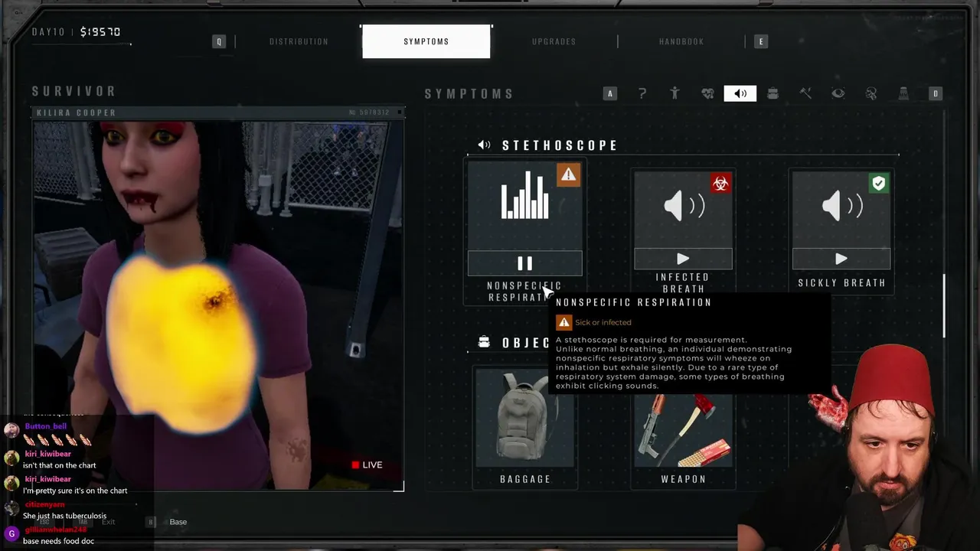Screen dimensions: 980x551
Task: Click the money counter $19570
Action: point(100,32)
